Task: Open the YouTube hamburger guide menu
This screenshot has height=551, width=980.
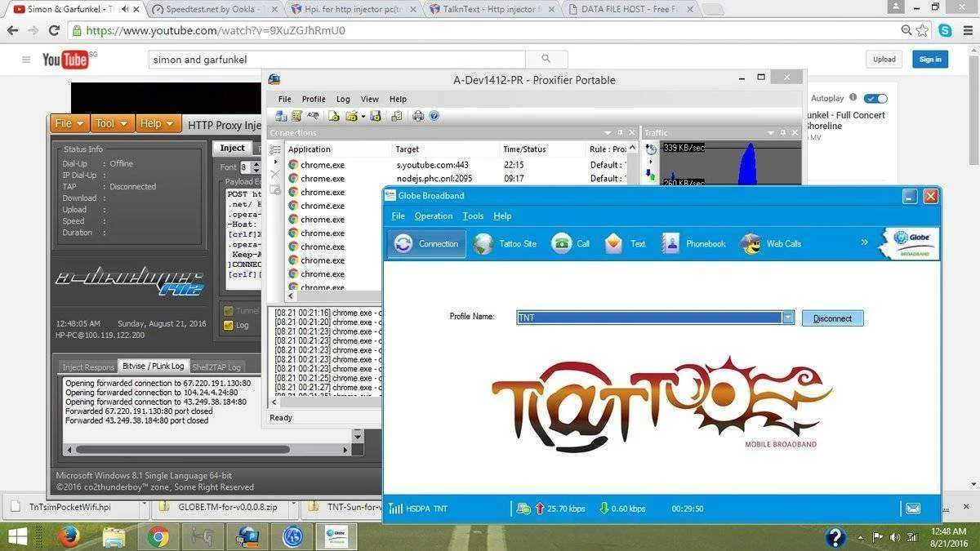Action: coord(26,60)
